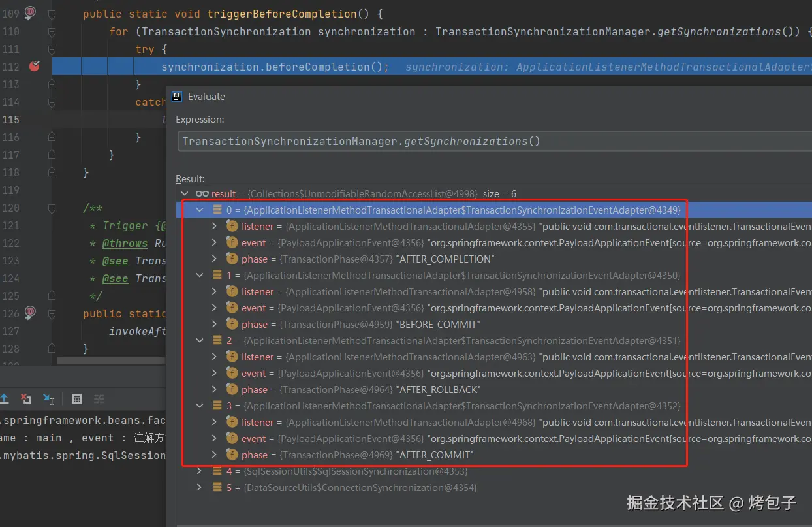Click the Evaluate dialog title
The width and height of the screenshot is (812, 527).
coord(206,97)
